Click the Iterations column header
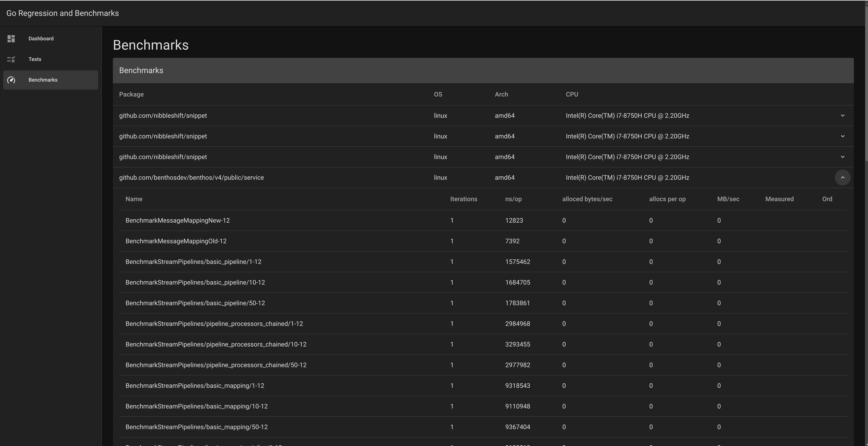 point(464,199)
